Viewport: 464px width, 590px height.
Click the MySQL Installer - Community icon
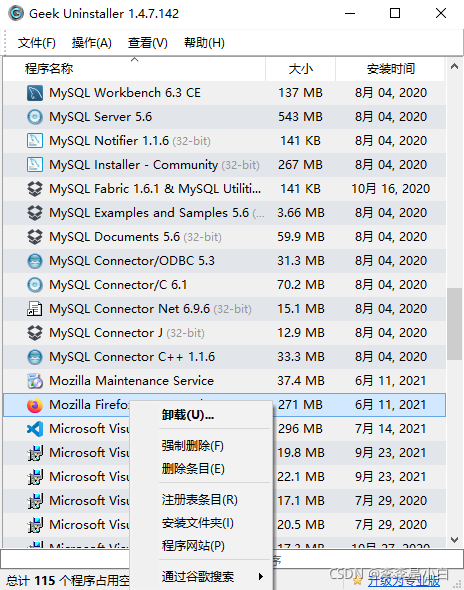click(x=35, y=165)
